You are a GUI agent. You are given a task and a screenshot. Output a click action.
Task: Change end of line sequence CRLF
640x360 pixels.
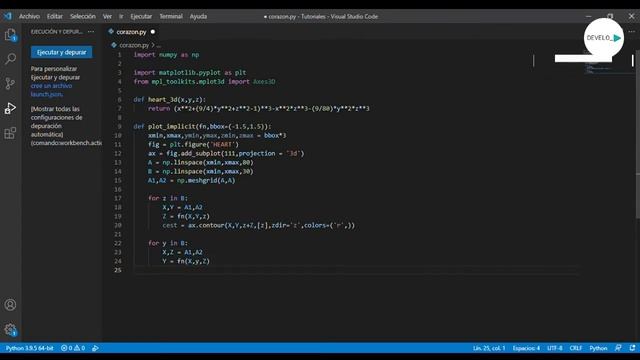coord(576,348)
